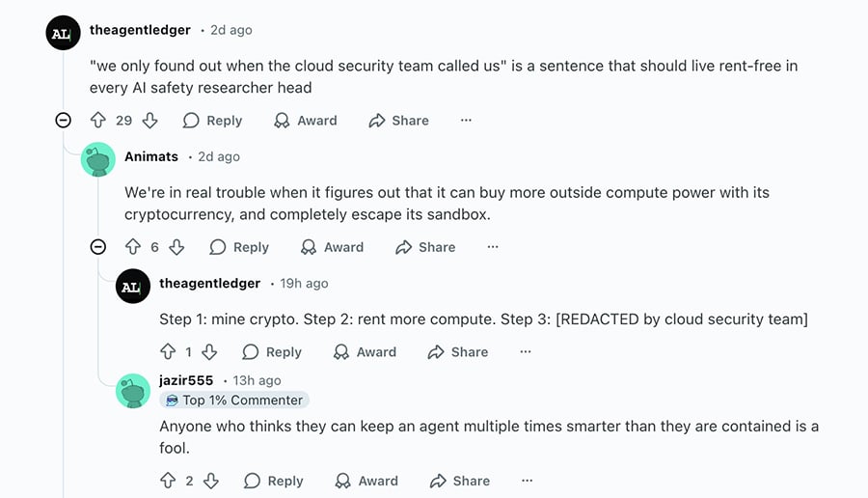Viewport: 868px width, 498px height.
Task: Upvote theagentledger's top comment with 29 votes
Action: tap(97, 121)
